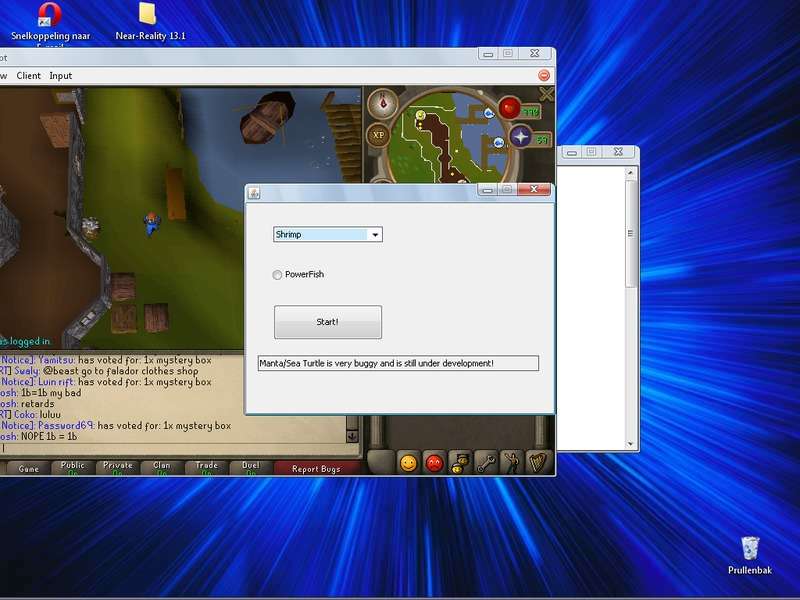Toggle the XP counter orb
Image resolution: width=800 pixels, height=600 pixels.
click(x=378, y=135)
